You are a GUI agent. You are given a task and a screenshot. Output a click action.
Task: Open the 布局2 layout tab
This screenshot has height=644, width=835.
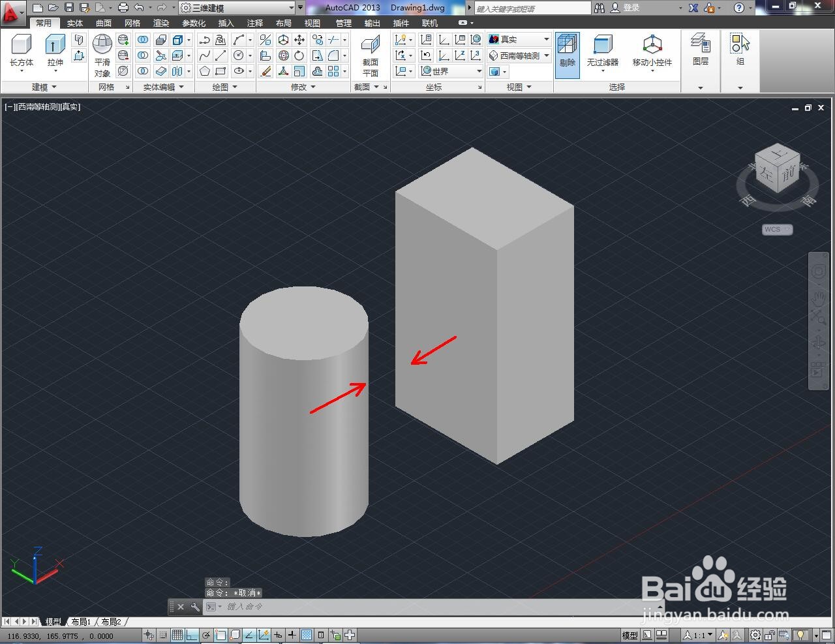[111, 622]
